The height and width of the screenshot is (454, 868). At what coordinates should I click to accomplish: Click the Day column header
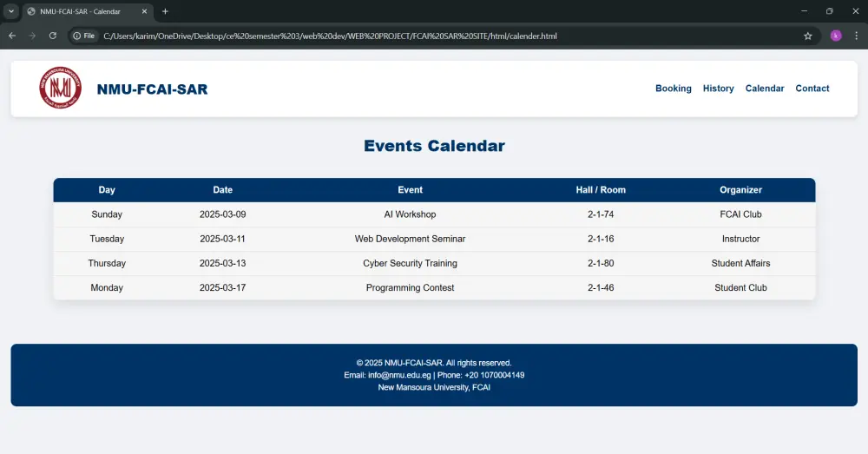[107, 190]
